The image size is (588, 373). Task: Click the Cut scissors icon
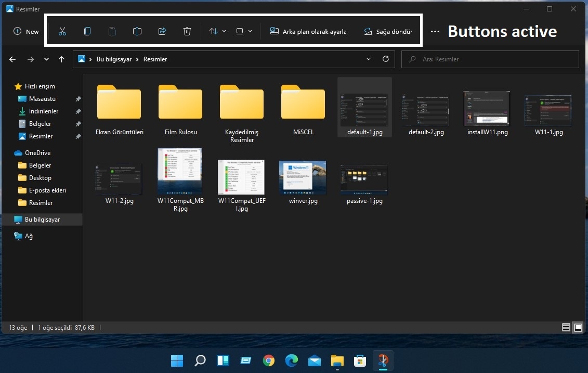[62, 31]
